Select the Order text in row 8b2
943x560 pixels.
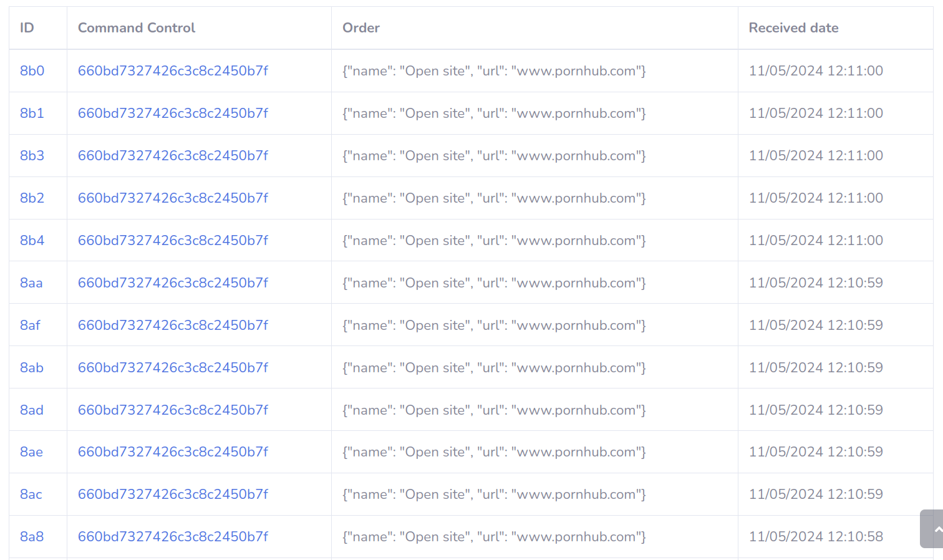[x=494, y=198]
